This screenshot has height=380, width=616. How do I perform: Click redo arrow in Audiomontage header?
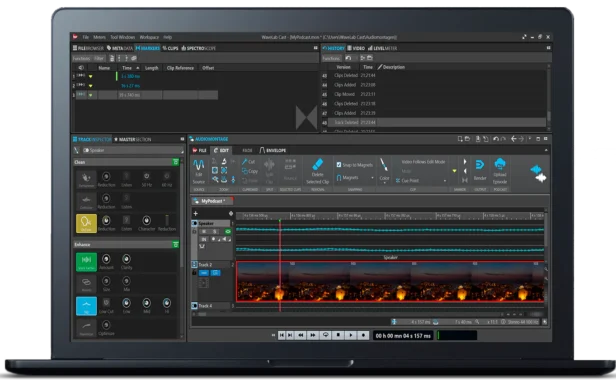(x=503, y=139)
